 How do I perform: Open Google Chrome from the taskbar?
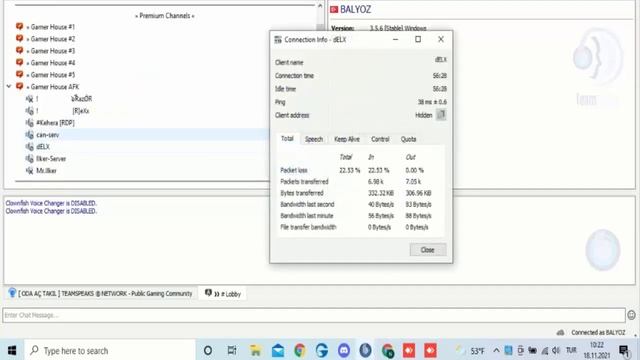tap(300, 350)
